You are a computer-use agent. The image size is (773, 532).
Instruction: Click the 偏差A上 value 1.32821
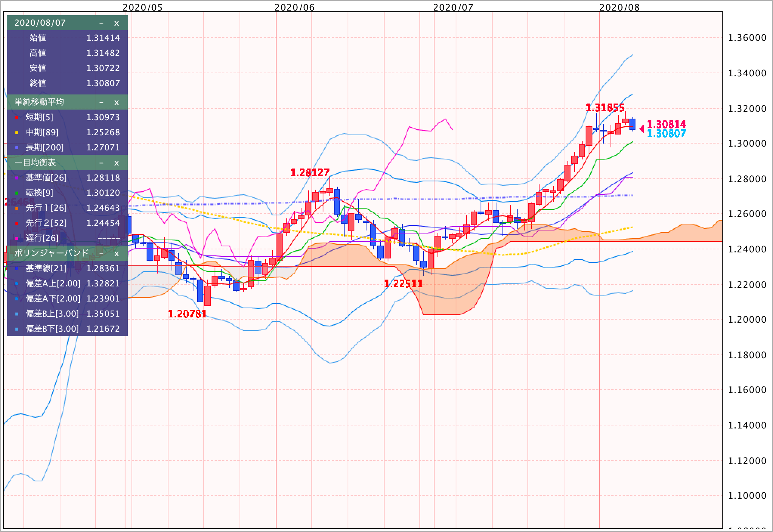[103, 284]
